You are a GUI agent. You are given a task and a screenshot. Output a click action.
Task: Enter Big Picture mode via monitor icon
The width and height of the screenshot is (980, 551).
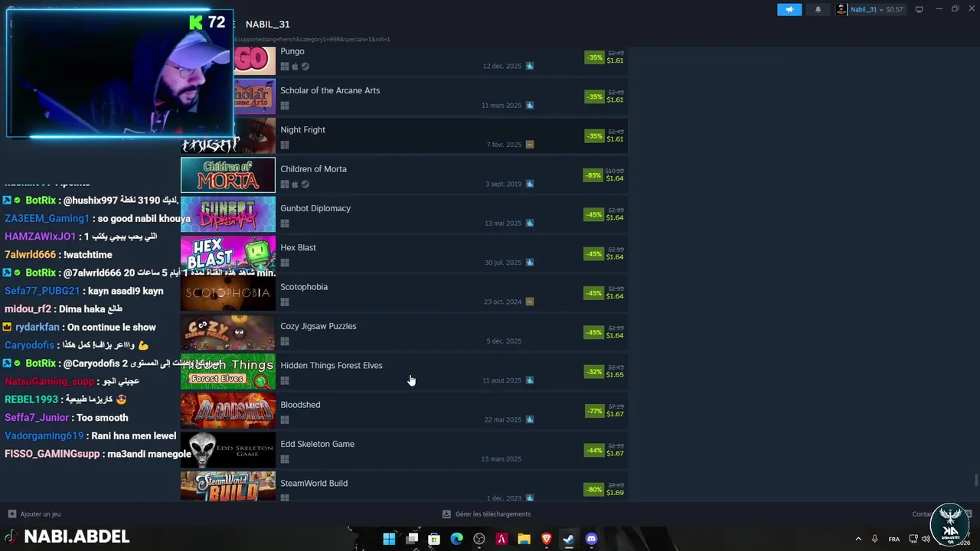coord(919,9)
